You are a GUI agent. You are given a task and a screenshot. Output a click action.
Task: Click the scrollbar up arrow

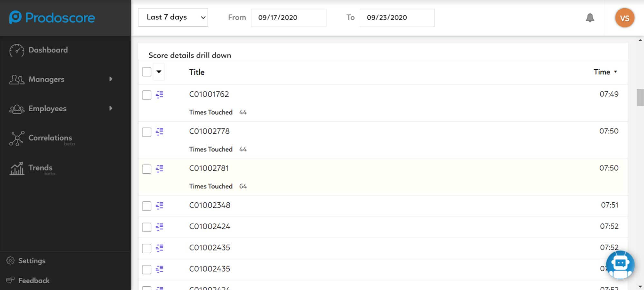(x=640, y=40)
